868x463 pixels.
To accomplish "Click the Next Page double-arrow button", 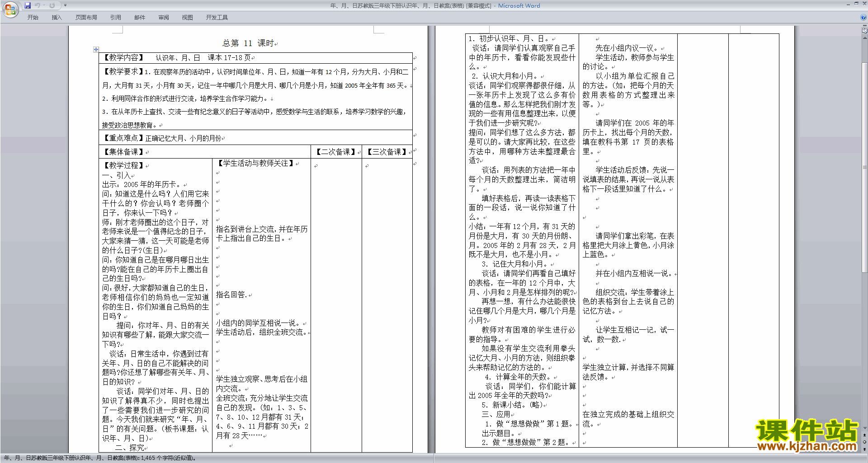I will tap(865, 449).
